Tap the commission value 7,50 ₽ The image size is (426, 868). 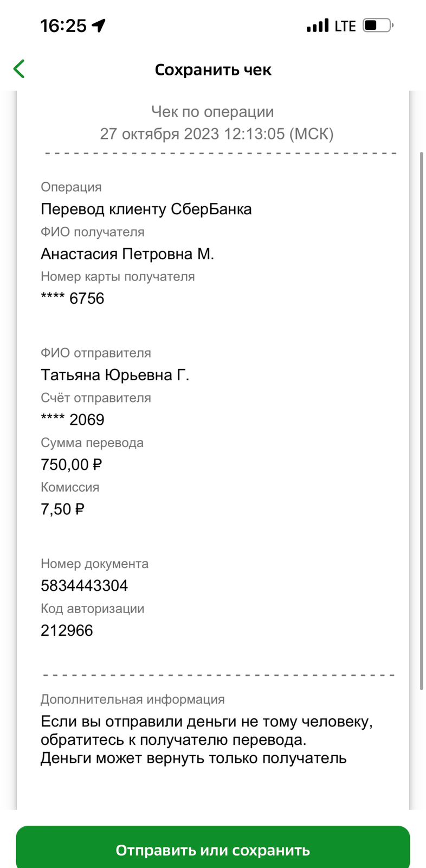[63, 509]
